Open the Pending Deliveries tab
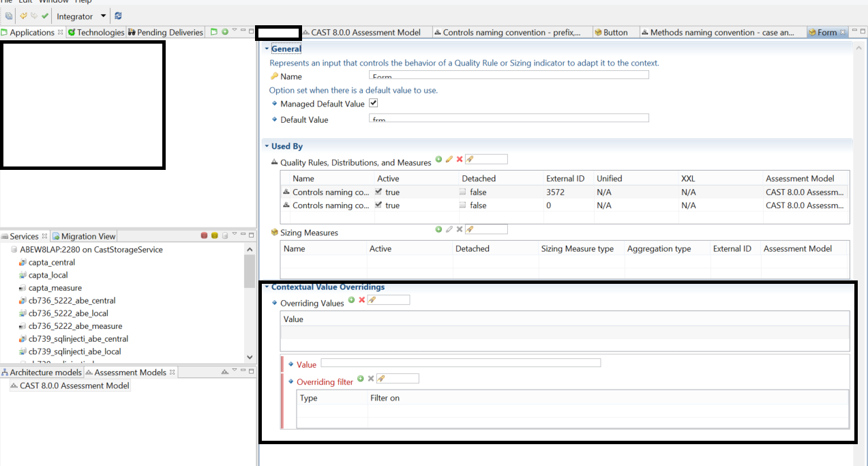 coord(166,32)
